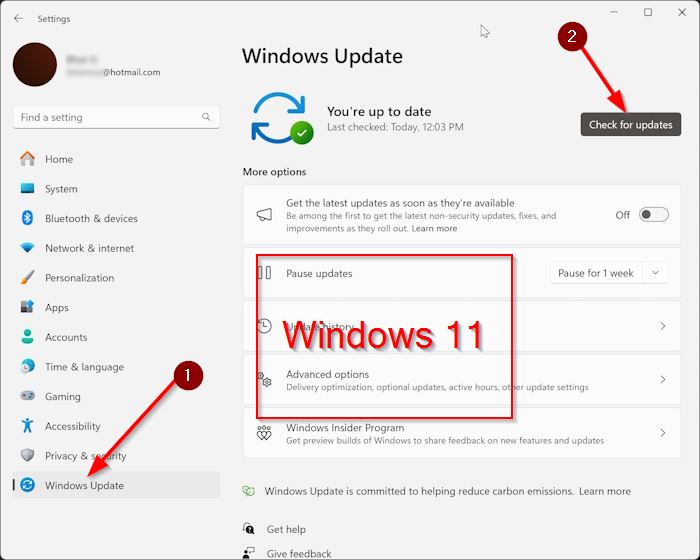
Task: Click the Last checked time text
Action: click(x=396, y=127)
